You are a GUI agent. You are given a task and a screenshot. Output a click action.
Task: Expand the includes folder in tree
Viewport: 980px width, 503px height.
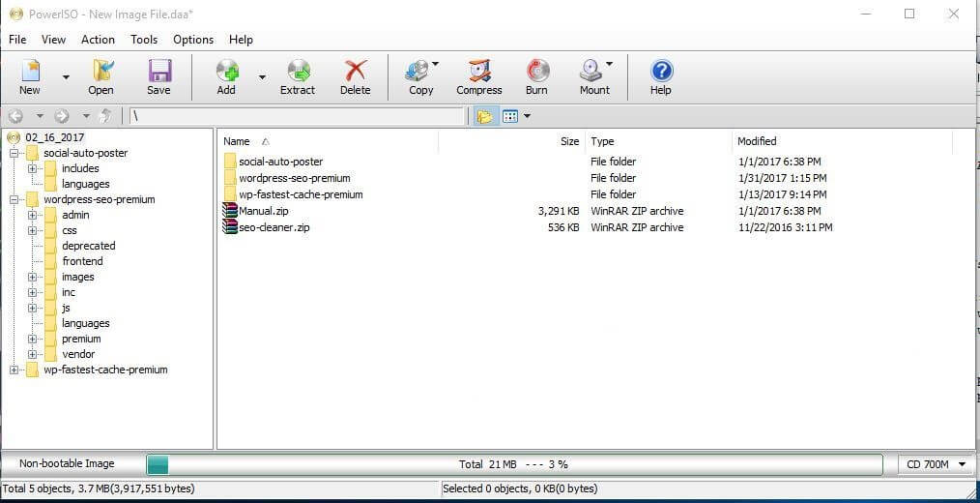click(x=32, y=168)
